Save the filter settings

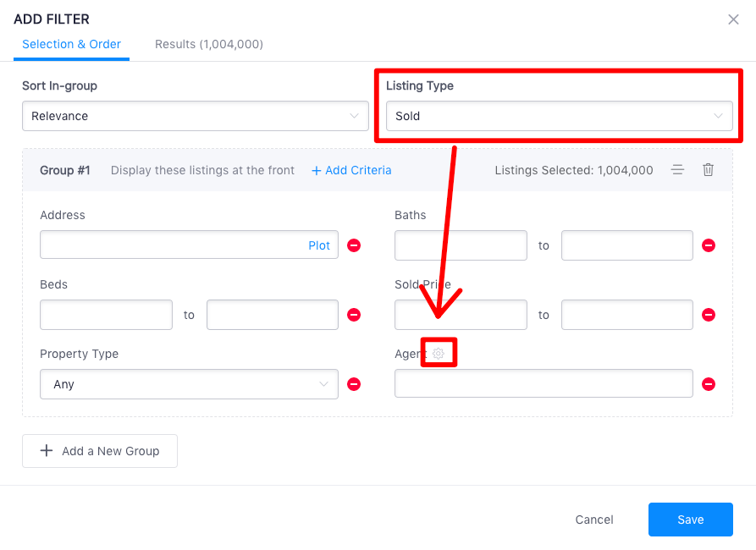click(691, 520)
